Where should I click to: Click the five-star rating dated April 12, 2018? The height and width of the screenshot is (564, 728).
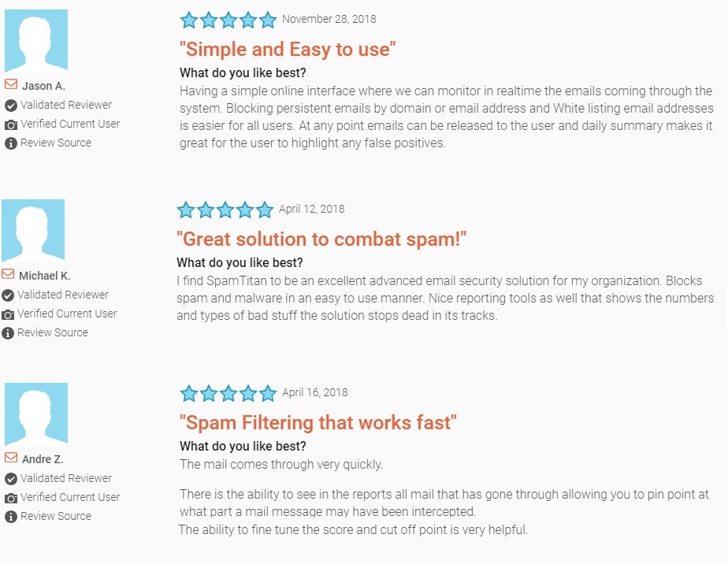[x=225, y=210]
